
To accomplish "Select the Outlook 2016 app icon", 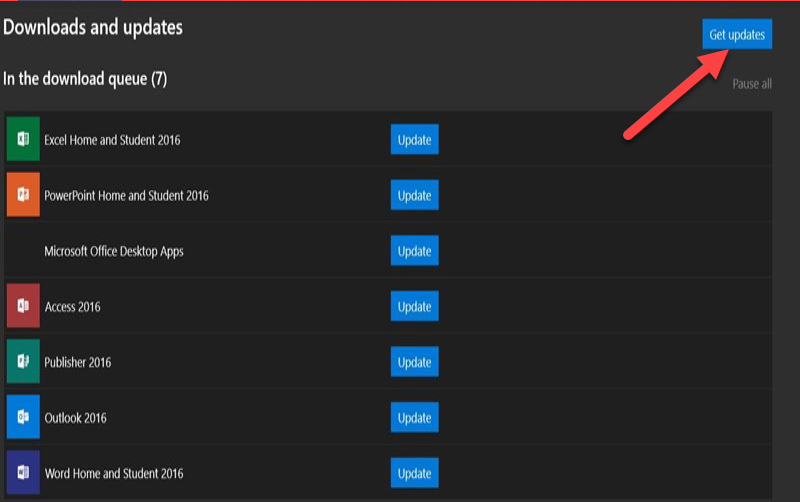I will click(23, 417).
